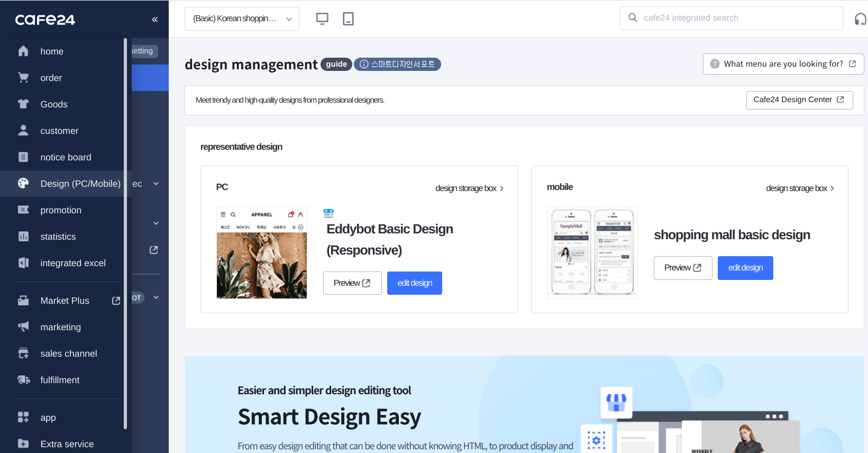
Task: Click the Market Plus store icon
Action: coord(23,300)
